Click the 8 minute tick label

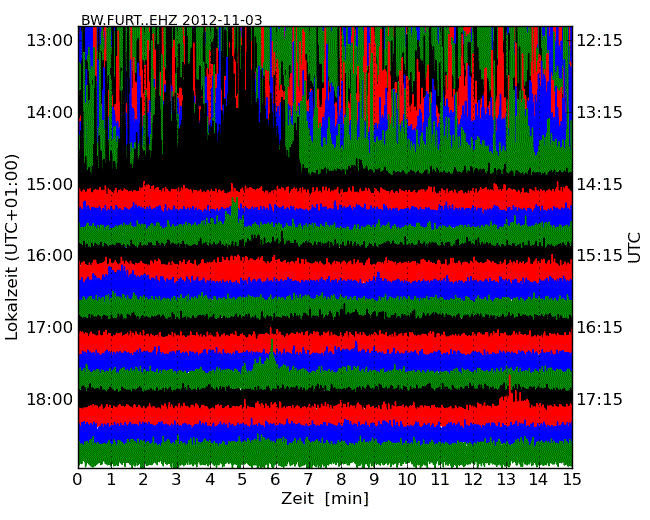(x=341, y=480)
